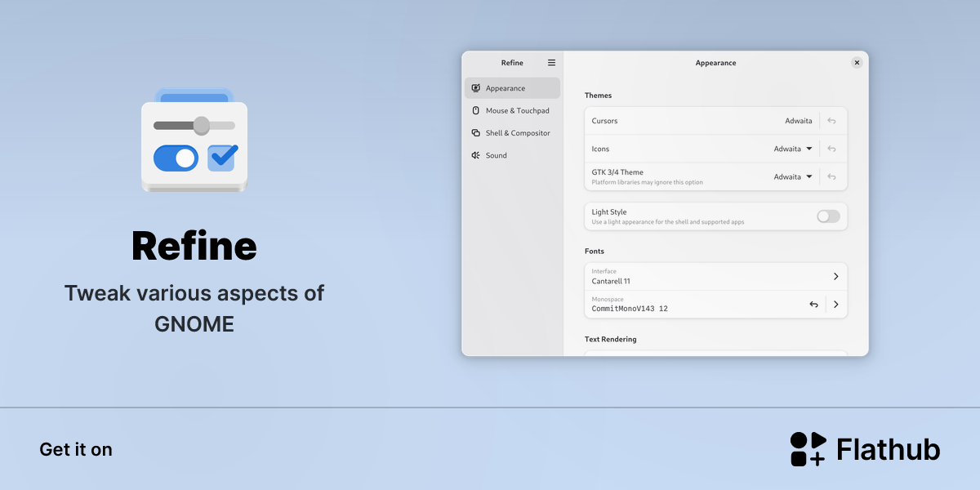Click the Tweak various aspects of GNOME tagline
This screenshot has width=980, height=490.
point(194,308)
